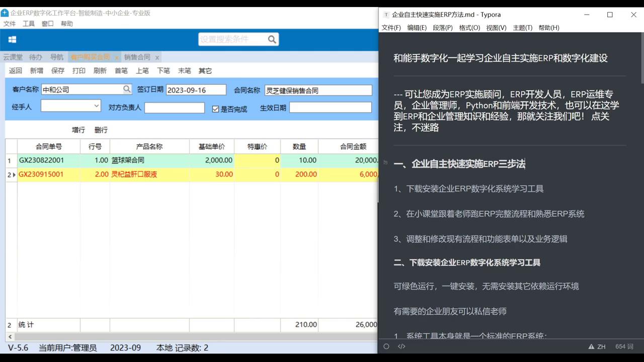Click the blue grid navigation icon
The image size is (644, 362).
point(11,39)
